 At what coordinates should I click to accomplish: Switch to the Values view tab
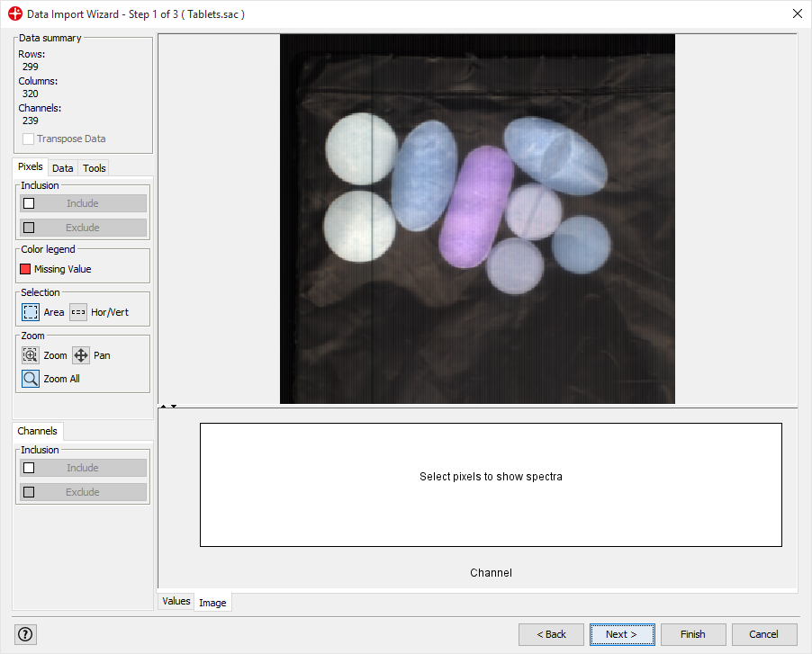point(176,601)
